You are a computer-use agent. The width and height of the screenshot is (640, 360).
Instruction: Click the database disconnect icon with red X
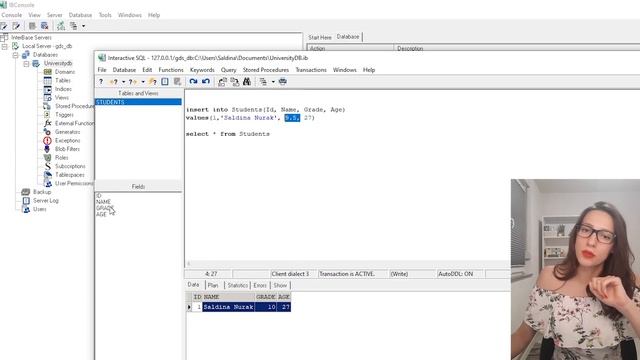tap(44, 26)
